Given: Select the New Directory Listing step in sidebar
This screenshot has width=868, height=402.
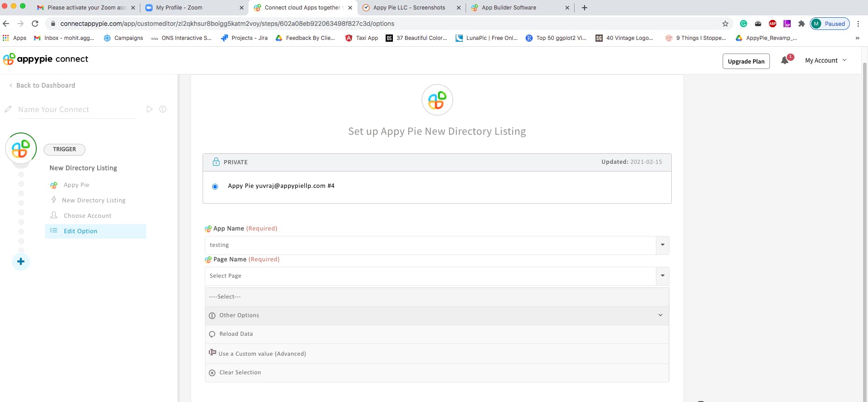Looking at the screenshot, I should [x=94, y=200].
